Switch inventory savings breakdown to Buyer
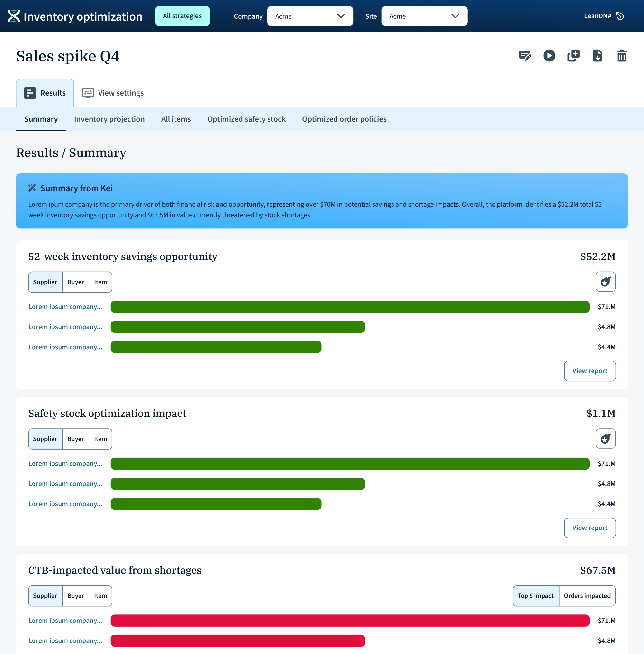 (75, 282)
